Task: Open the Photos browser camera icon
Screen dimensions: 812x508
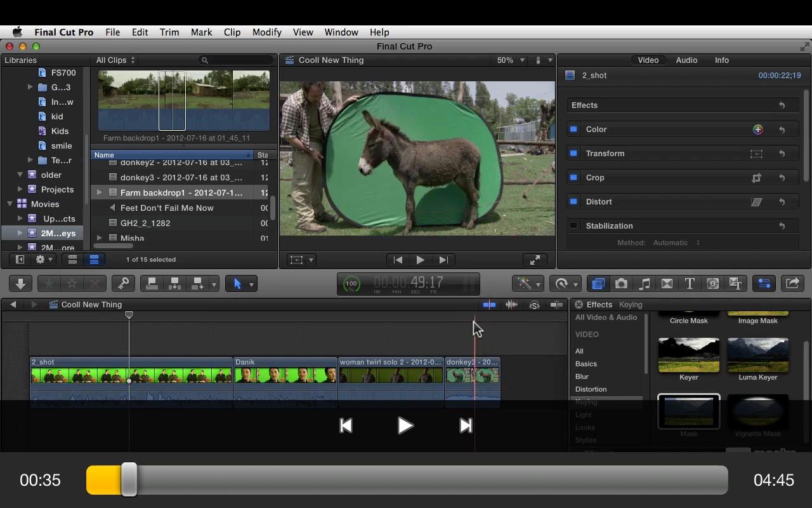Action: (621, 284)
